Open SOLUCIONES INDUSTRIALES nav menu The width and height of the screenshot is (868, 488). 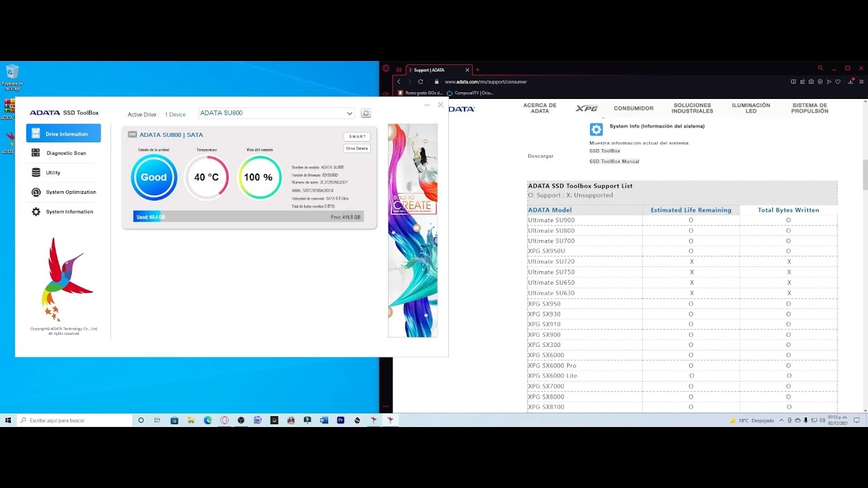tap(692, 108)
